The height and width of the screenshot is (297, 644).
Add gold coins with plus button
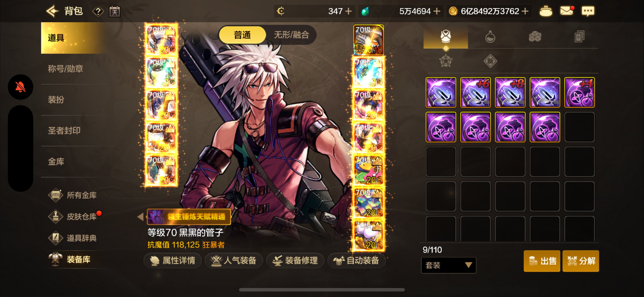click(x=525, y=11)
